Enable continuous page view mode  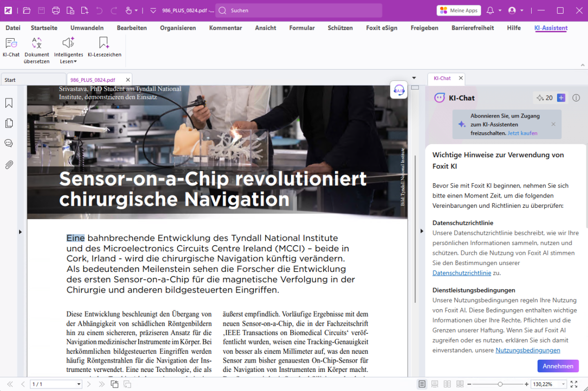pos(435,384)
